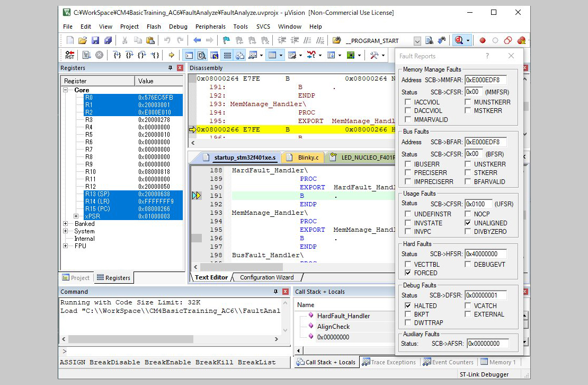
Task: Click the SCB->MMFAR address field
Action: (x=486, y=80)
